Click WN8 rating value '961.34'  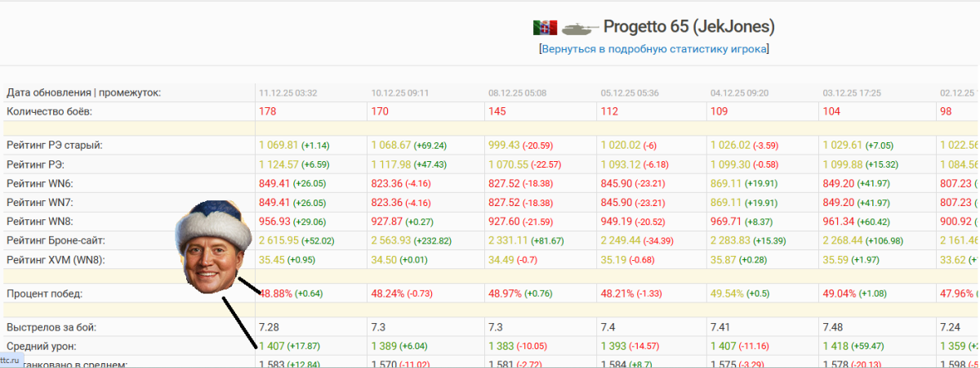tap(839, 222)
